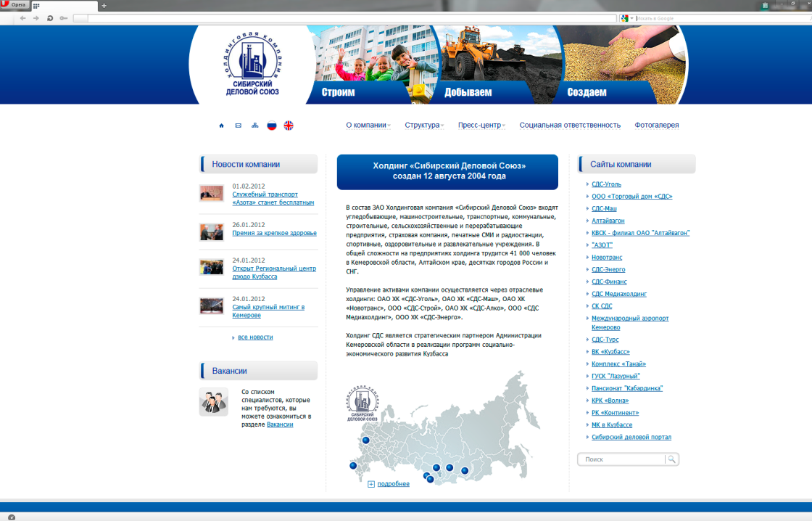Expand the Структура menu
The height and width of the screenshot is (521, 812).
pos(424,125)
